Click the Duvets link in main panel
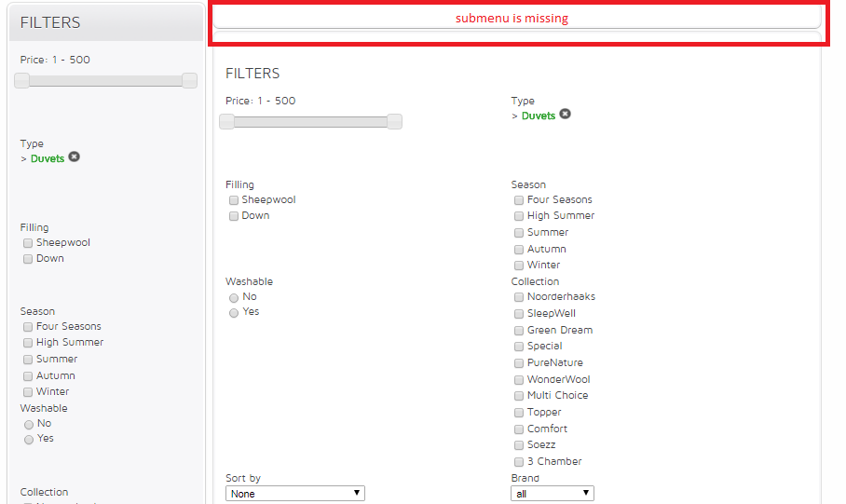The width and height of the screenshot is (846, 504). pyautogui.click(x=538, y=116)
